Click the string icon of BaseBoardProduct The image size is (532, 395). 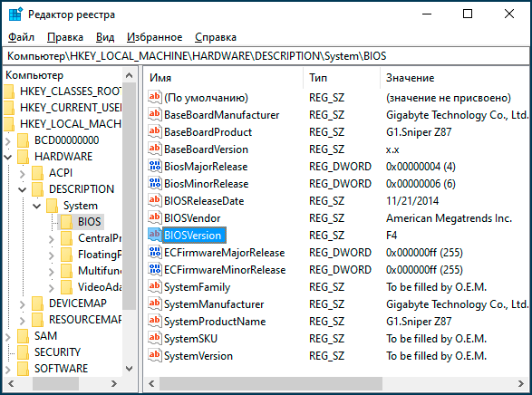[155, 131]
